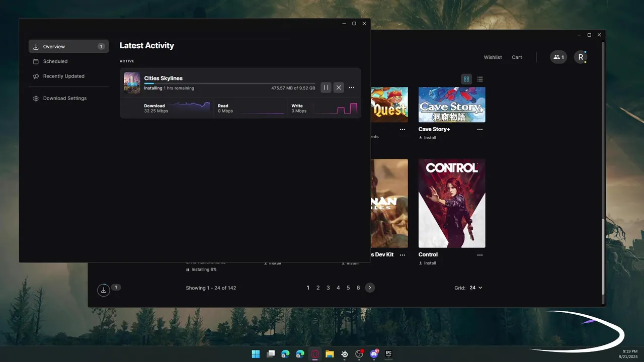Screen dimensions: 644x362
Task: Go to library page 3
Action: [x=328, y=288]
